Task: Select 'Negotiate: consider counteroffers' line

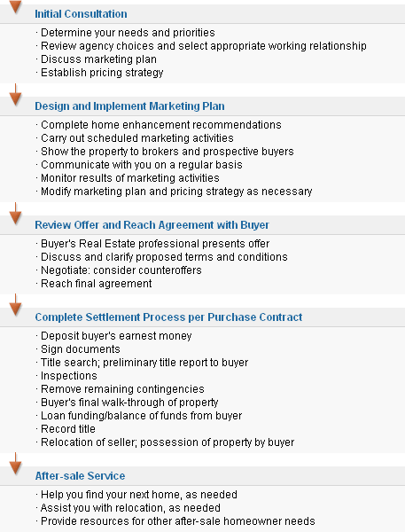Action: click(x=121, y=270)
